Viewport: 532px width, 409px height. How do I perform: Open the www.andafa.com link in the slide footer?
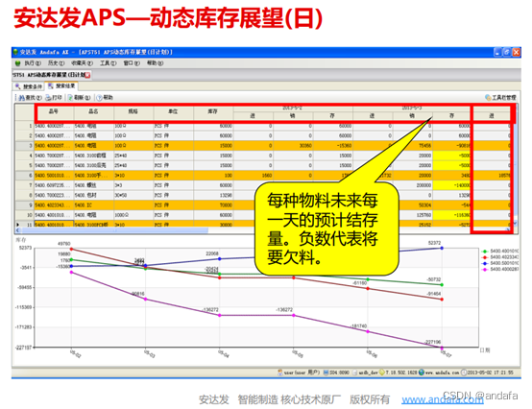[x=443, y=399]
